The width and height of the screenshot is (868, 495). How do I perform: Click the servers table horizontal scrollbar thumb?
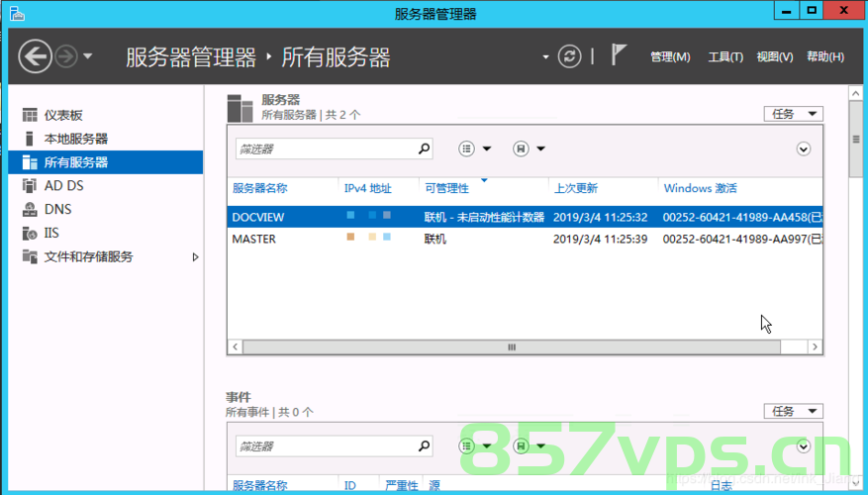coord(512,347)
